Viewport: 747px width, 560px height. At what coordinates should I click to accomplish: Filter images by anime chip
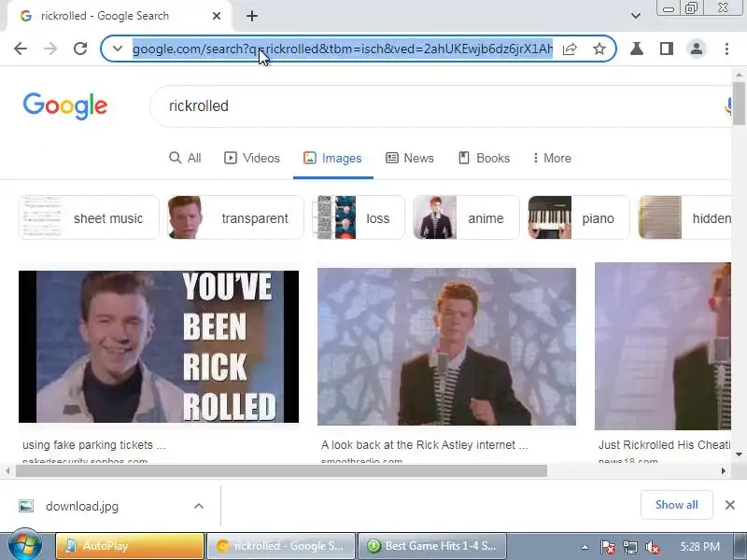465,217
